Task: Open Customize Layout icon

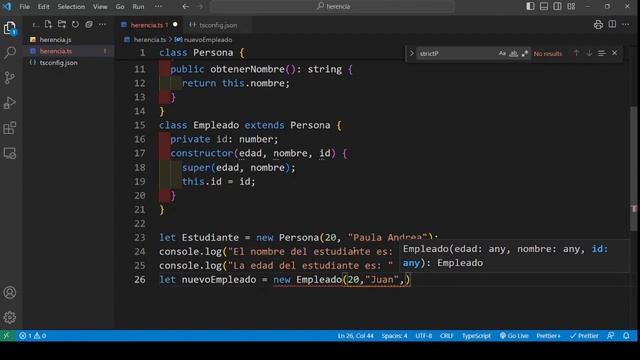Action: coord(571,7)
